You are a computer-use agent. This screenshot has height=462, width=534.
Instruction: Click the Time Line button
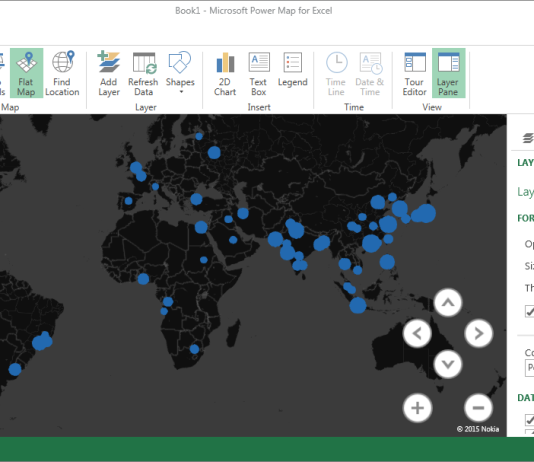click(x=336, y=73)
